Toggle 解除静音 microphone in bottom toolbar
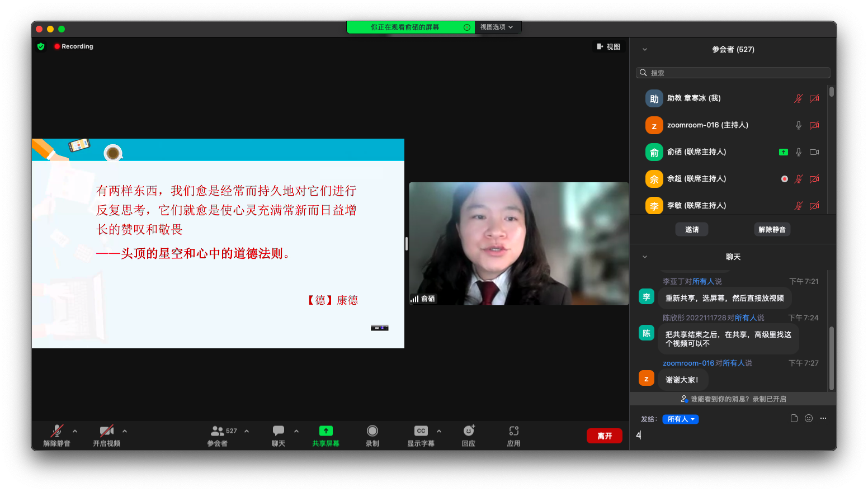 pos(56,431)
